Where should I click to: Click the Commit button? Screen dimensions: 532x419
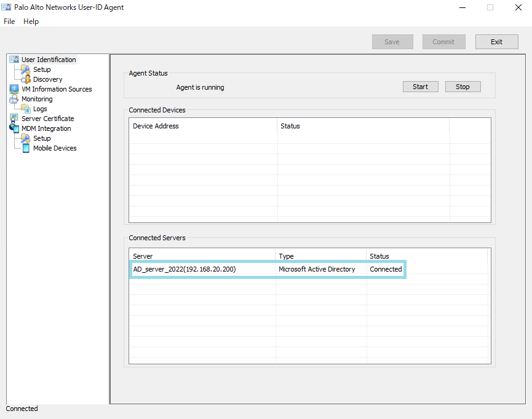point(443,42)
